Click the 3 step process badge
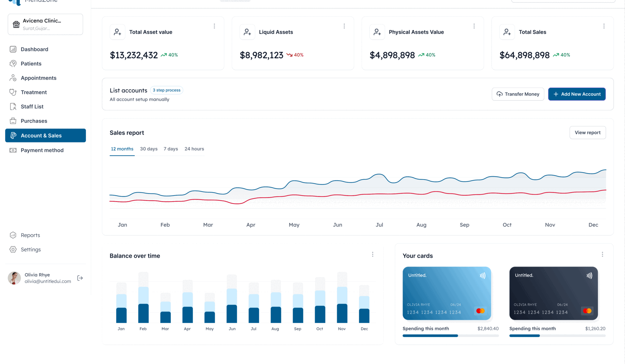625x364 pixels. tap(167, 90)
